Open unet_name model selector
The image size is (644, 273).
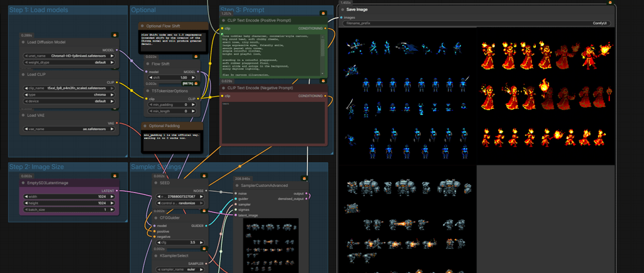click(x=69, y=55)
